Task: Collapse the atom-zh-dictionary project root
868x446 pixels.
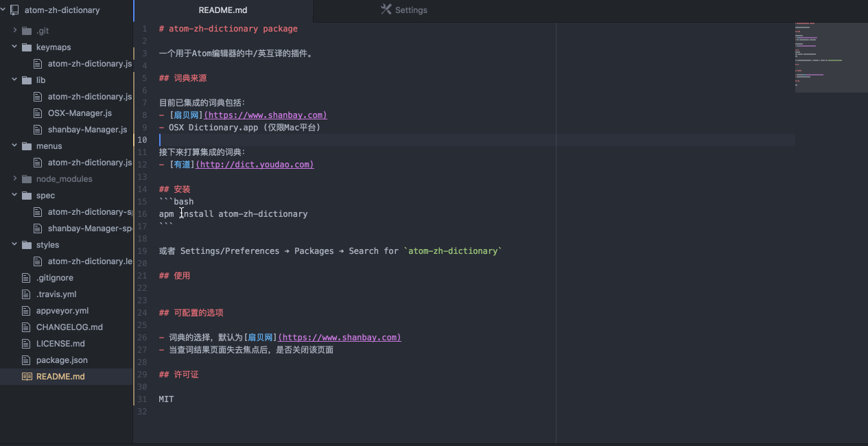Action: [x=4, y=10]
